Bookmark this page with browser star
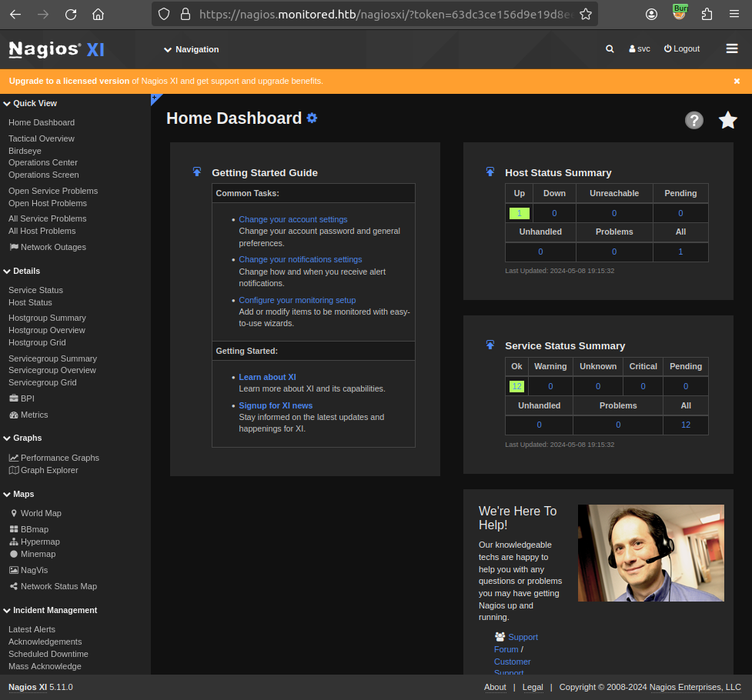This screenshot has width=752, height=700. (x=586, y=14)
